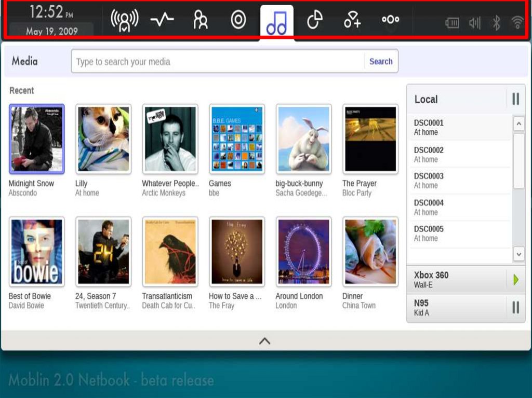Open the big-buck-bunny video thumbnail
The height and width of the screenshot is (398, 532).
pos(303,139)
